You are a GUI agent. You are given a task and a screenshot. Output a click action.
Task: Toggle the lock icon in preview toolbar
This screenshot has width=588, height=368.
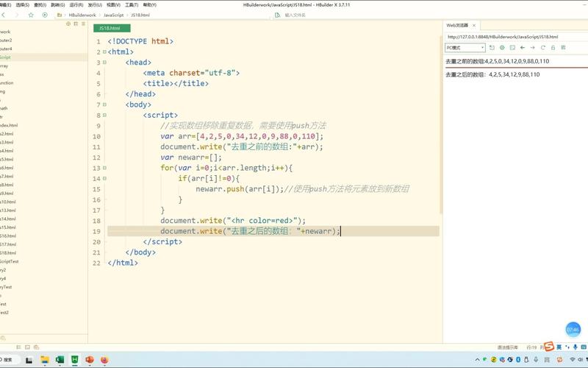coord(553,48)
